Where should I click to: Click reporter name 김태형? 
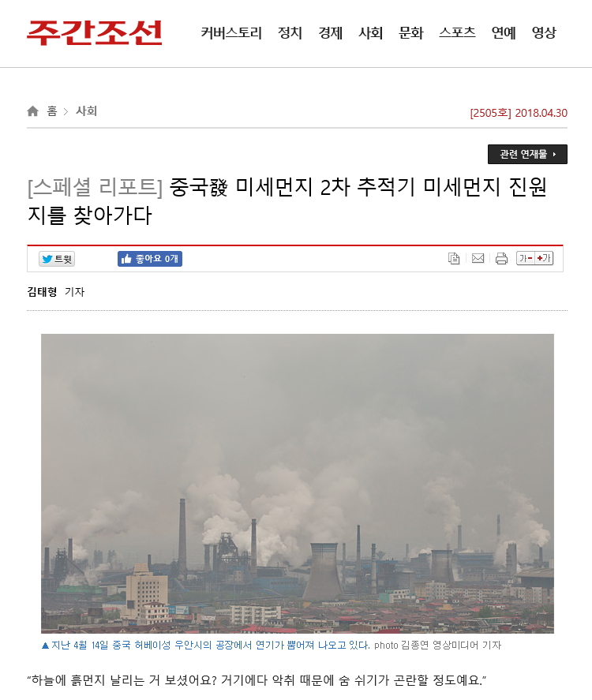coord(42,291)
